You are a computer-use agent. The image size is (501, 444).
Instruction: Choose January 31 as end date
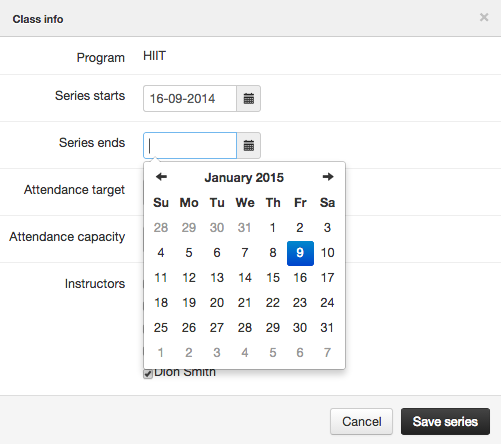click(x=327, y=328)
